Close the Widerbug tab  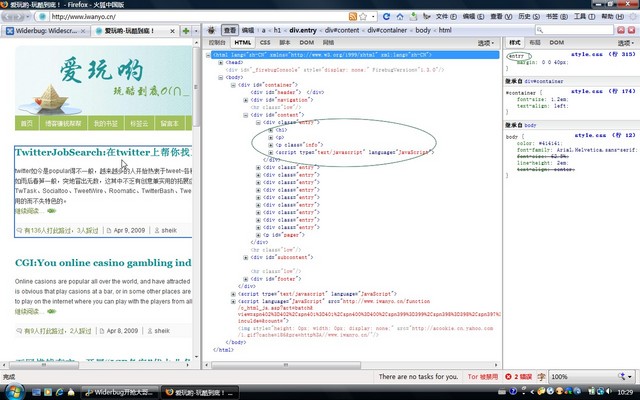pyautogui.click(x=83, y=31)
